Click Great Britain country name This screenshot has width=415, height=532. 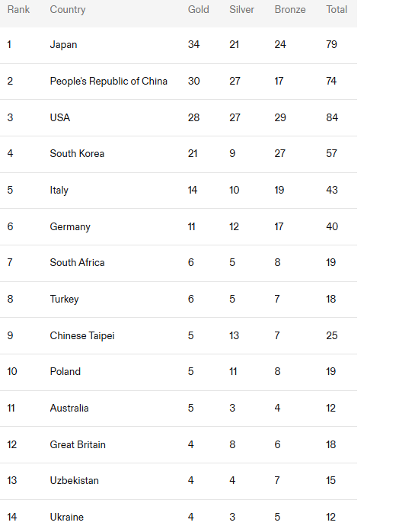point(78,444)
